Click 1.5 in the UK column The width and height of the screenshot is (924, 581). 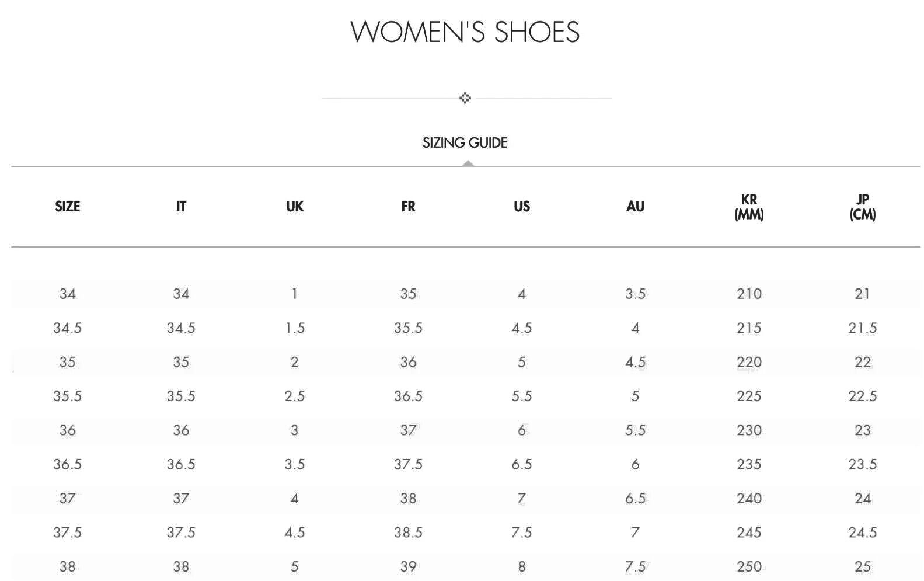pos(295,328)
